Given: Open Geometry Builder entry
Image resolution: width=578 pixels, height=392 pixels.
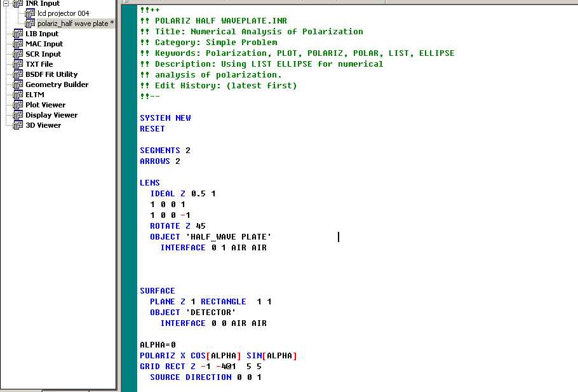Looking at the screenshot, I should pos(57,84).
